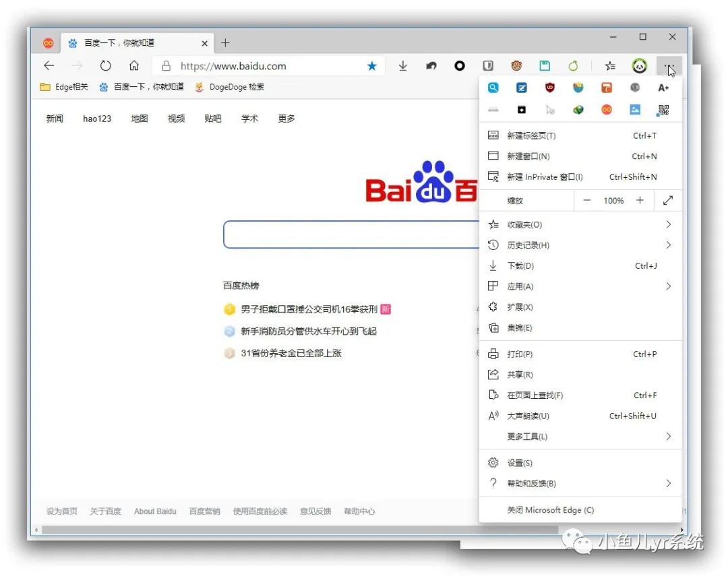This screenshot has width=728, height=576.
Task: Click the Baidu search input box
Action: point(351,234)
